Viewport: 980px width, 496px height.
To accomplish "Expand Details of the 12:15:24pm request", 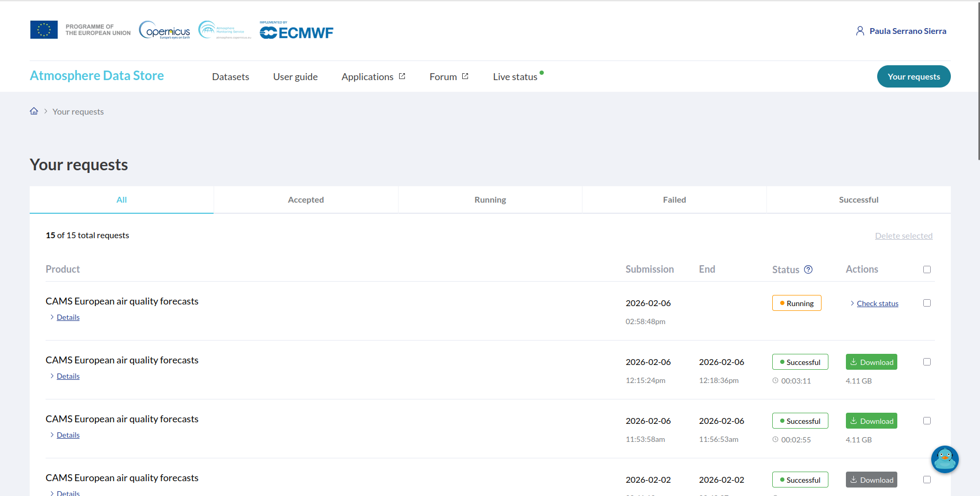I will point(68,376).
